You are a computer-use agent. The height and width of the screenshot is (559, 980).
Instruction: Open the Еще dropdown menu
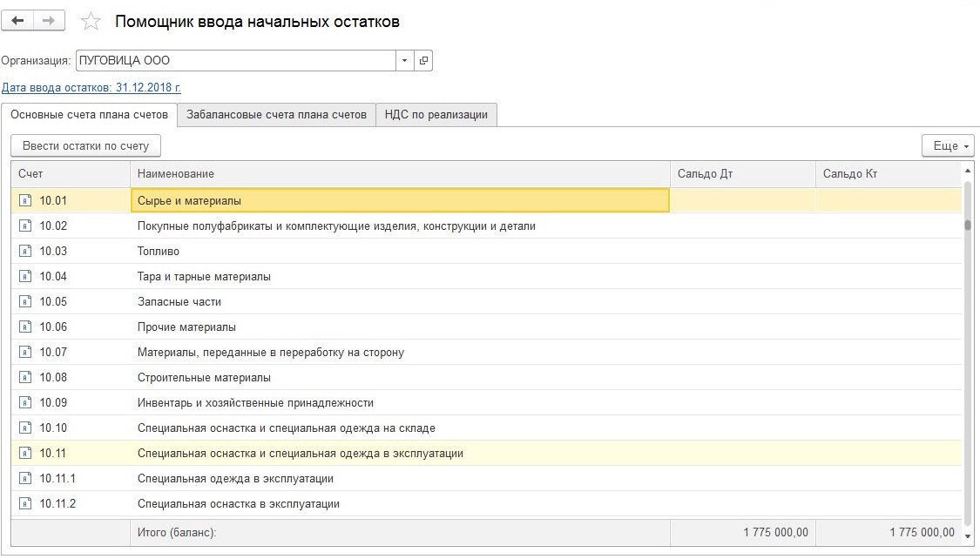click(x=947, y=145)
